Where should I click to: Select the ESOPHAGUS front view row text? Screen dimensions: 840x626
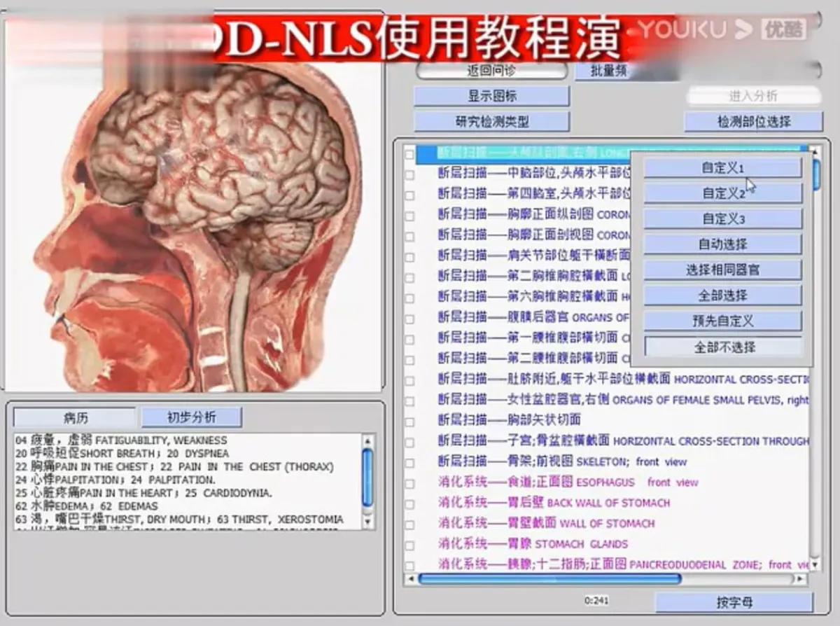pyautogui.click(x=568, y=482)
